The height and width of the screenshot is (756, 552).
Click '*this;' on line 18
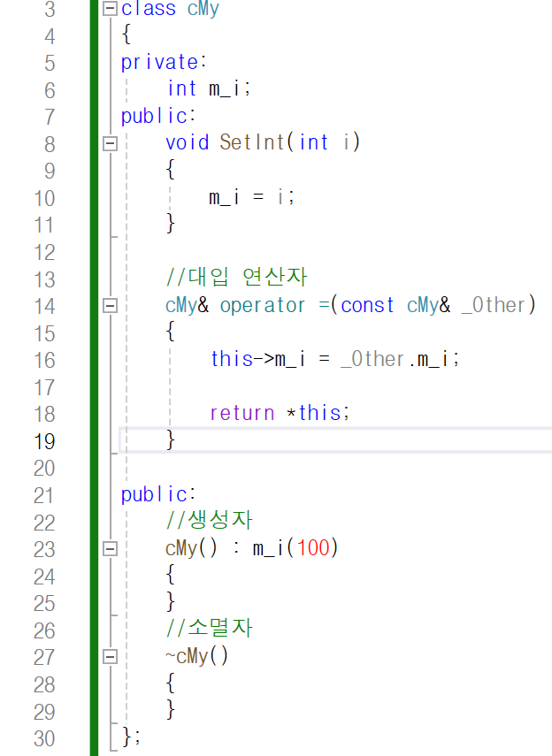click(x=318, y=413)
